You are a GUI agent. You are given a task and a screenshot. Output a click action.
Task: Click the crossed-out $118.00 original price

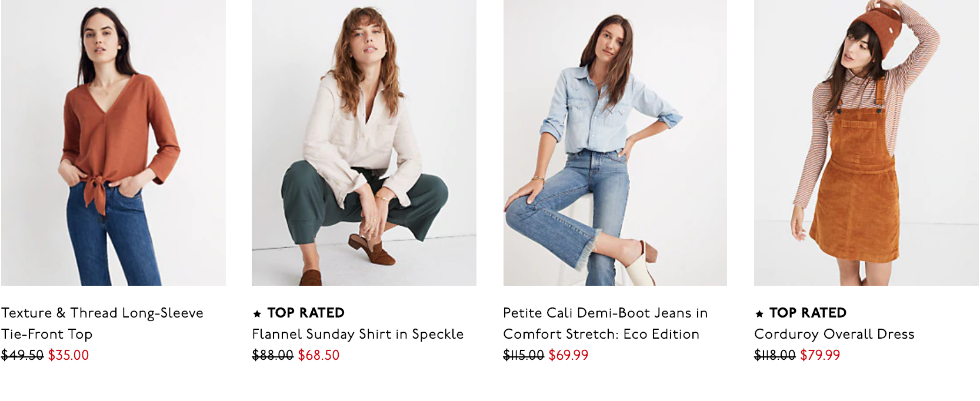point(775,355)
